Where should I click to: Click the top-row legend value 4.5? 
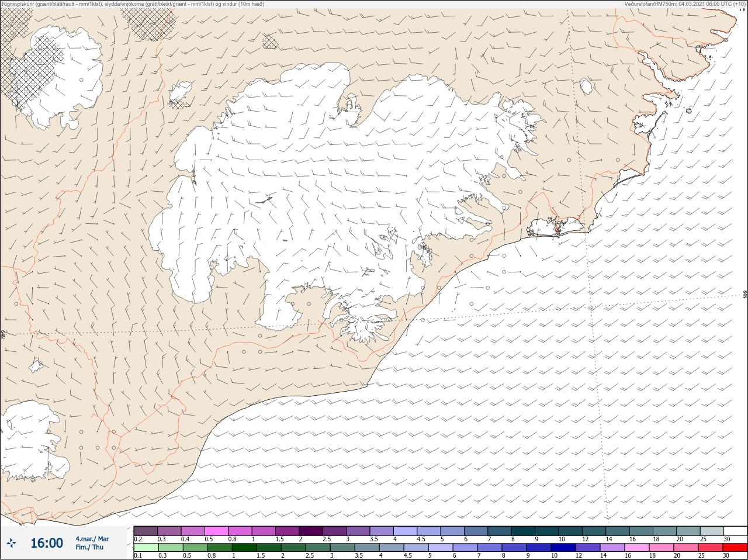point(421,539)
